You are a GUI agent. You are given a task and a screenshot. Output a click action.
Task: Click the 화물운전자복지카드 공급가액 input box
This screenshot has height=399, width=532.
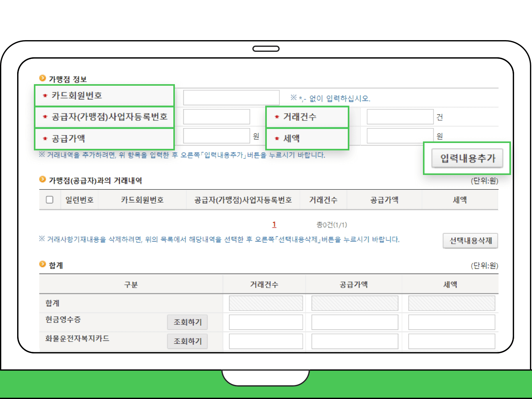tap(354, 341)
